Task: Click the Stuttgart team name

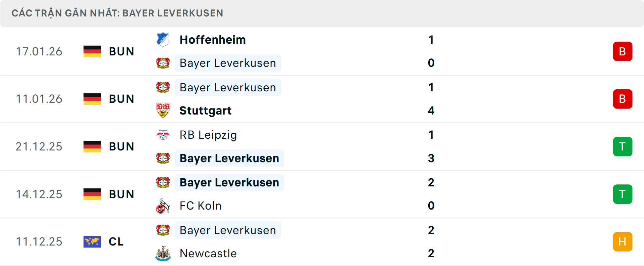Action: pos(205,110)
